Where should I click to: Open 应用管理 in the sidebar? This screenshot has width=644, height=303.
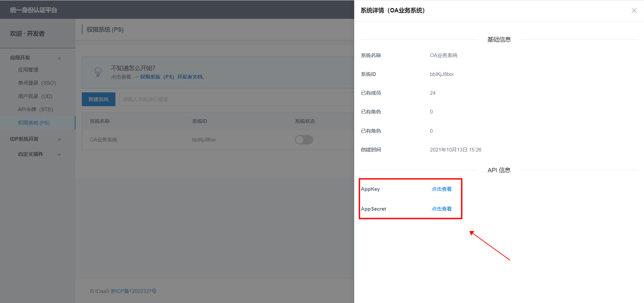point(28,70)
